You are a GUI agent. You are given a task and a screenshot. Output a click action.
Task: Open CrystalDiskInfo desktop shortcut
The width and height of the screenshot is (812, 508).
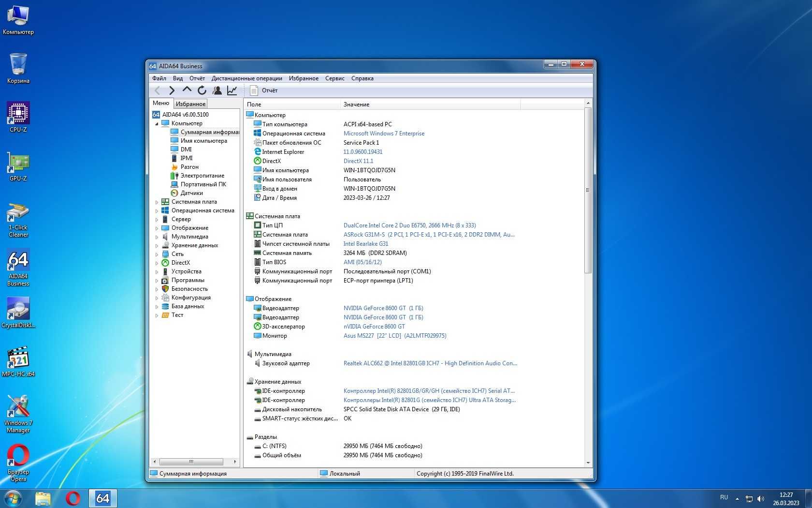coord(18,313)
